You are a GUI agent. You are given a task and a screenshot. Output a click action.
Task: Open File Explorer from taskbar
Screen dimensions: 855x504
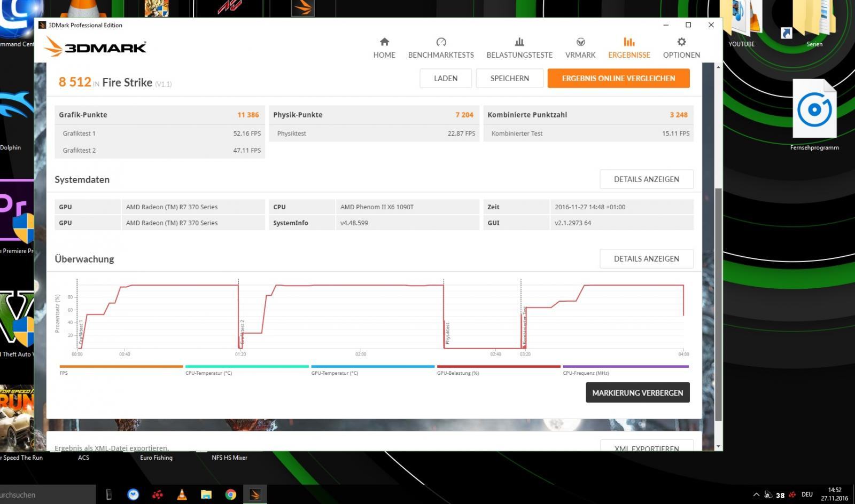tap(206, 494)
